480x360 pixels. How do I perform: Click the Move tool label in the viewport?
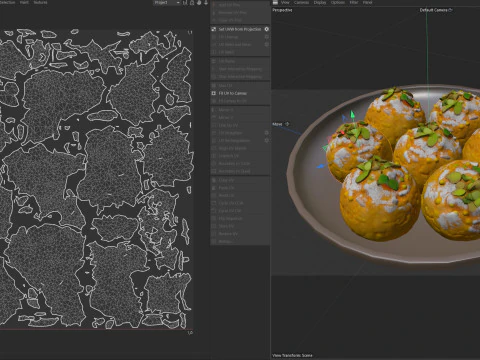277,124
